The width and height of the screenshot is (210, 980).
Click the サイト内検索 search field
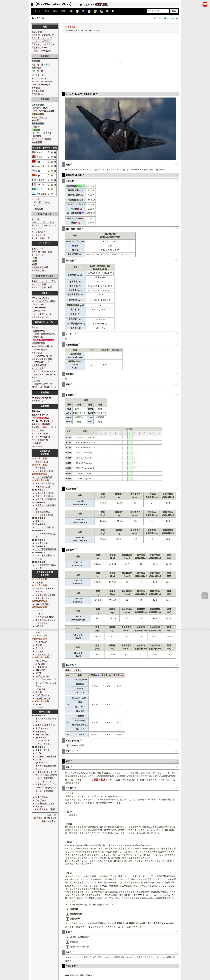coord(158,11)
